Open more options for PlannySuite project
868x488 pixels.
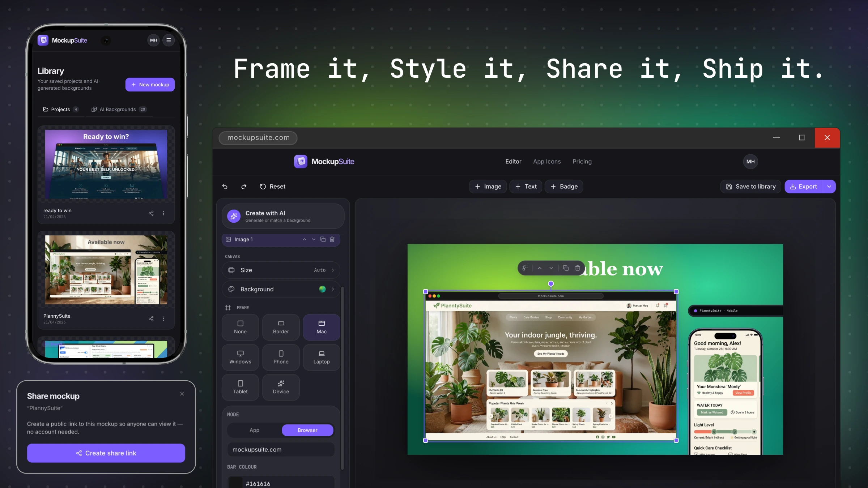pyautogui.click(x=163, y=318)
